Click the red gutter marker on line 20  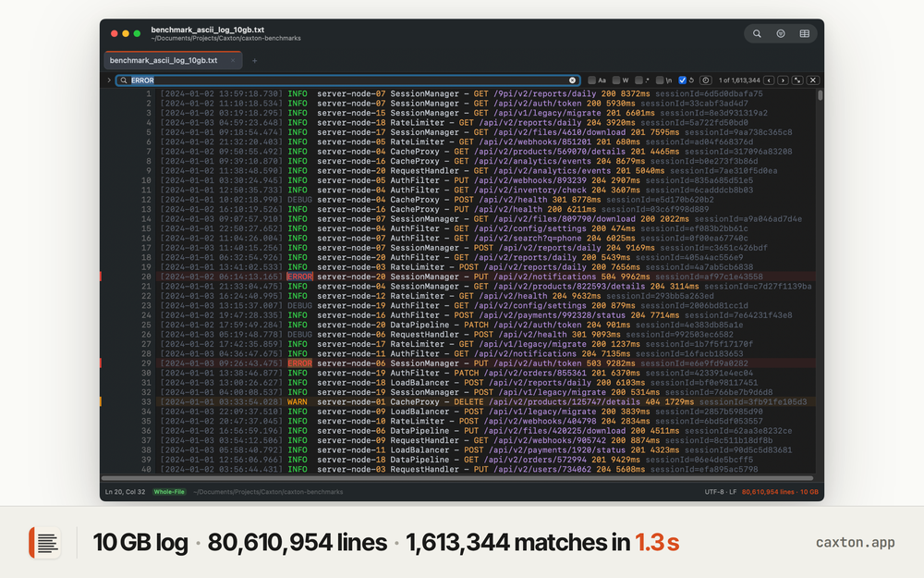click(x=101, y=277)
